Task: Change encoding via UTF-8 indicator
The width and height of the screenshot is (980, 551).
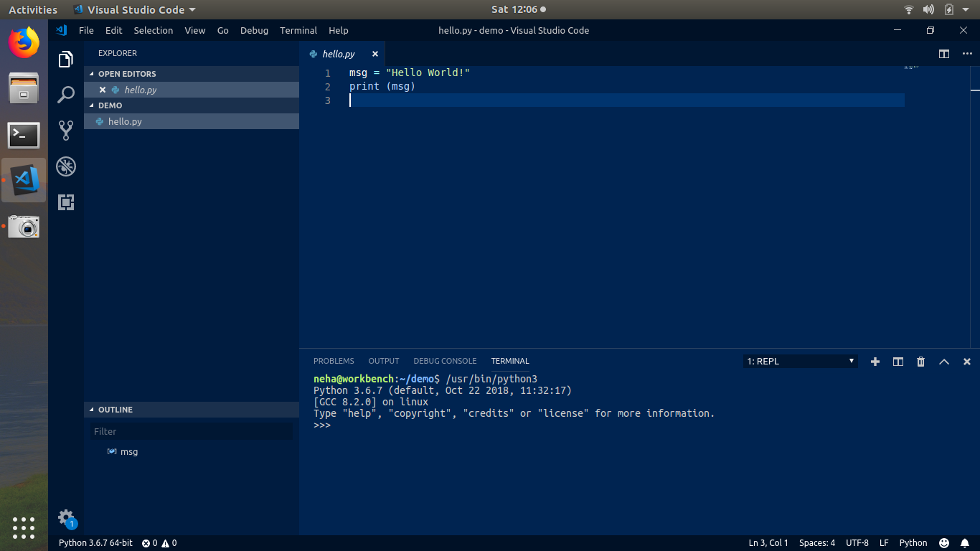Action: [857, 543]
